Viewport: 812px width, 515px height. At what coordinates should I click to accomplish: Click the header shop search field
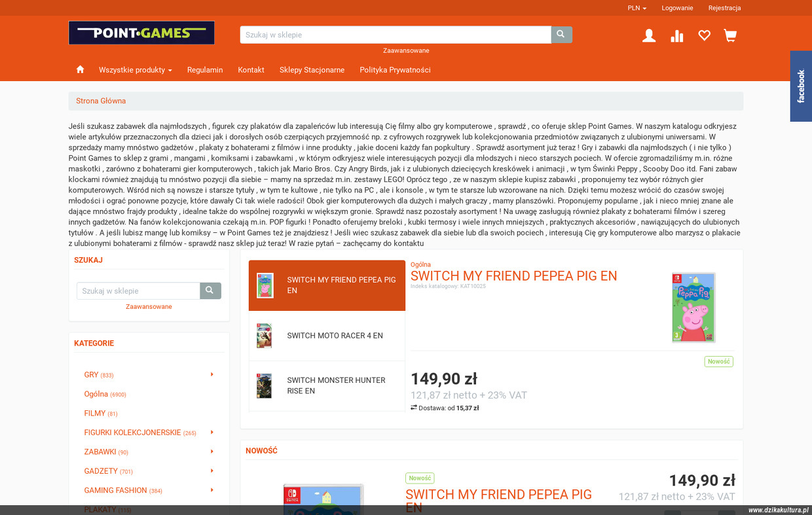[396, 35]
